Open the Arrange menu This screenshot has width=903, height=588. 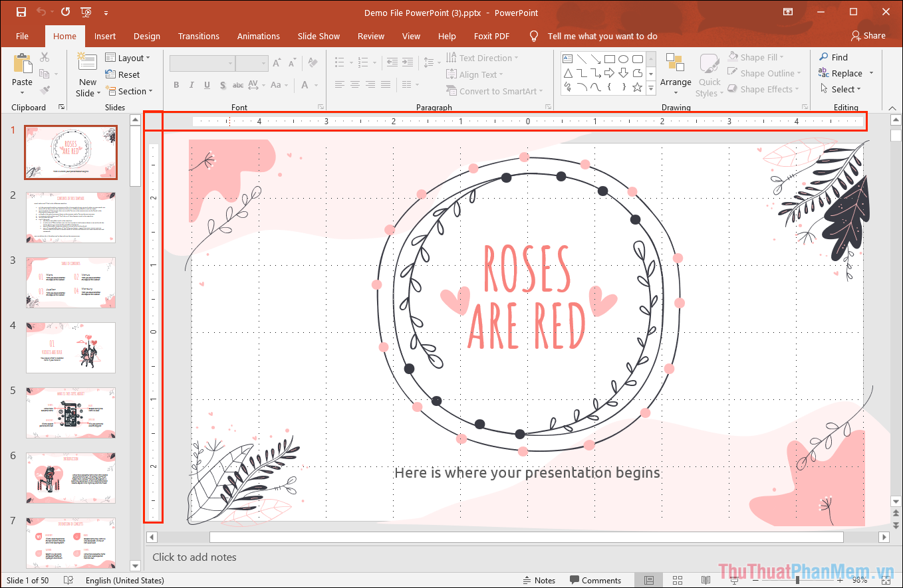click(676, 74)
